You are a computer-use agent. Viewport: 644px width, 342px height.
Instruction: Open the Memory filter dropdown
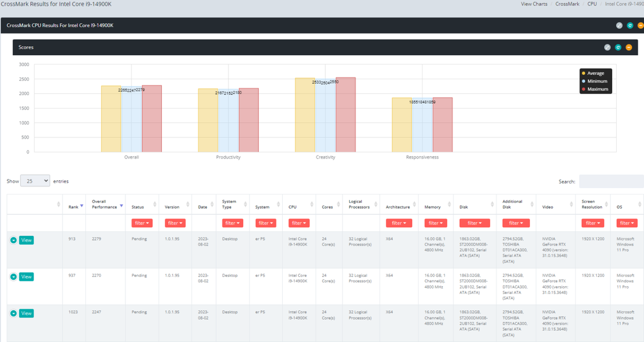(x=436, y=223)
